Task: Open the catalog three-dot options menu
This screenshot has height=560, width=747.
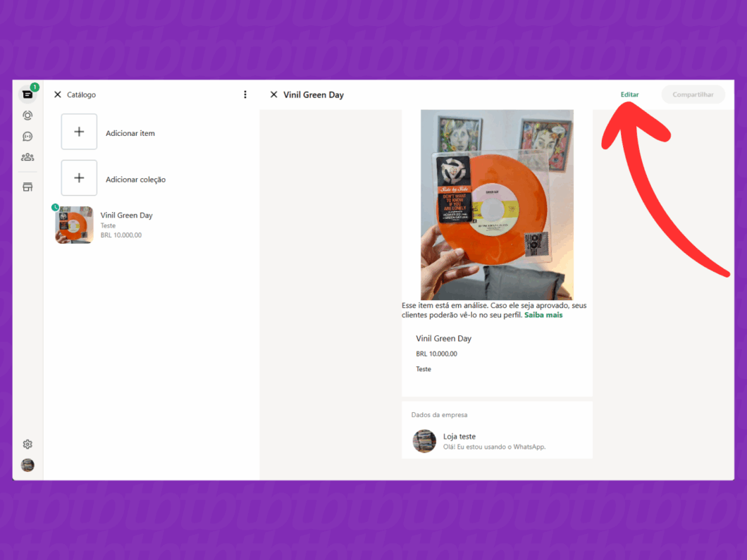Action: point(245,94)
